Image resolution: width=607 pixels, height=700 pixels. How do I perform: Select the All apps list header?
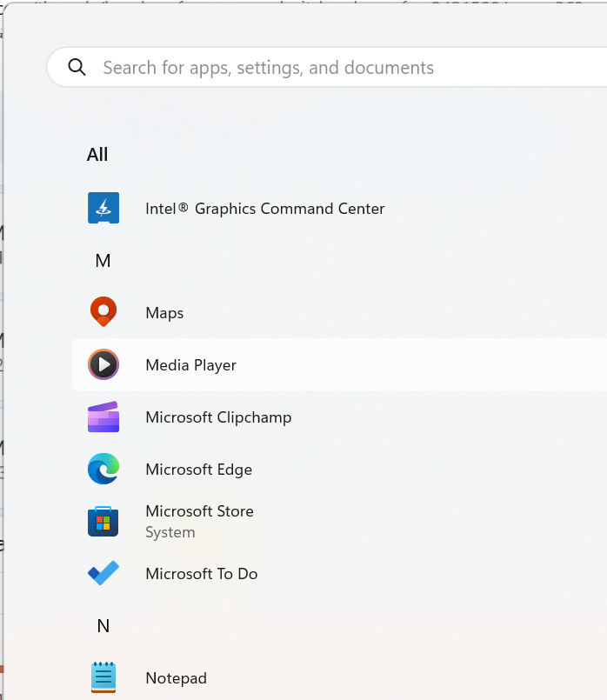tap(97, 154)
